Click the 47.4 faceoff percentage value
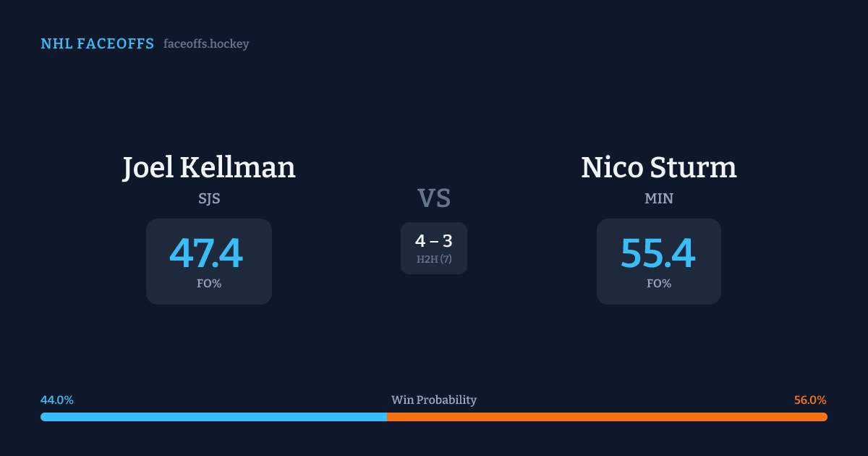Screen dimensions: 868x456 coord(206,253)
